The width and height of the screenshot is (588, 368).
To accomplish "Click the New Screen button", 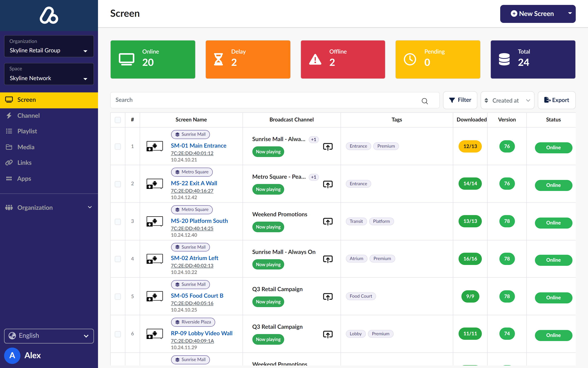I will click(532, 14).
